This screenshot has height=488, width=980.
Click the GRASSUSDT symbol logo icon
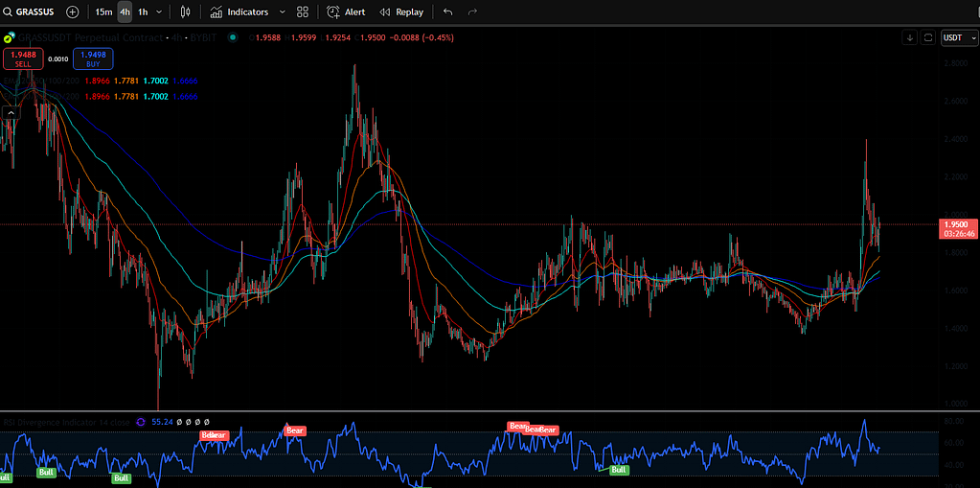(8, 37)
